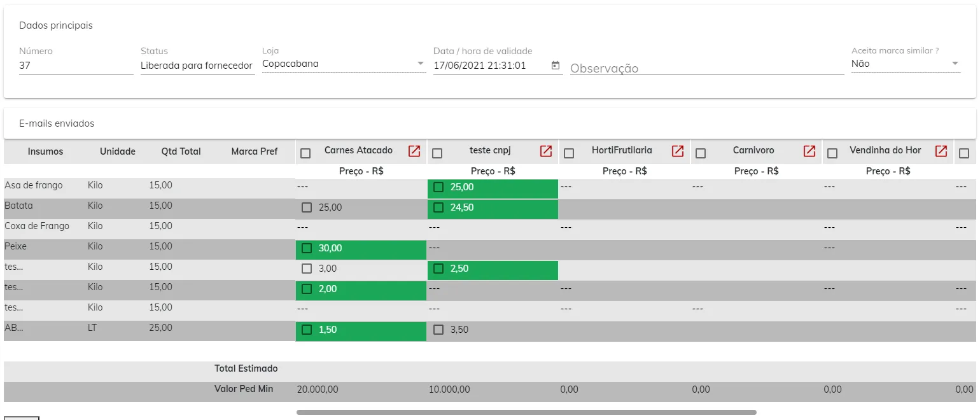The width and height of the screenshot is (980, 420).
Task: Select the 2,50 price checkbox
Action: pos(438,269)
